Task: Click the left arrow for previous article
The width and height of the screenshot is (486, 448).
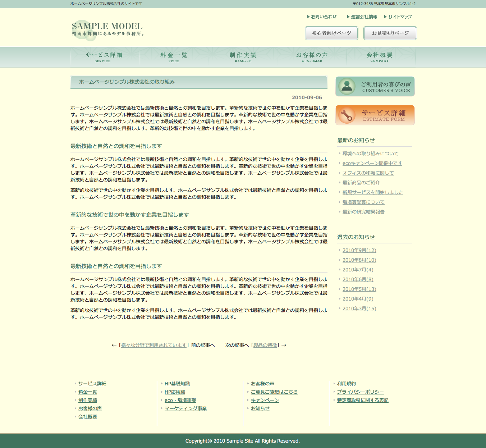Action: (x=114, y=345)
